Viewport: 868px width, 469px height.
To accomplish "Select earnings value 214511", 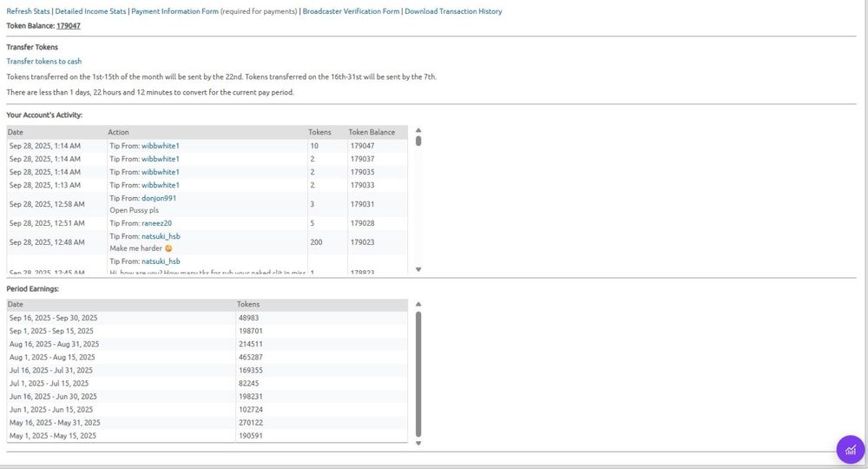I will point(251,344).
